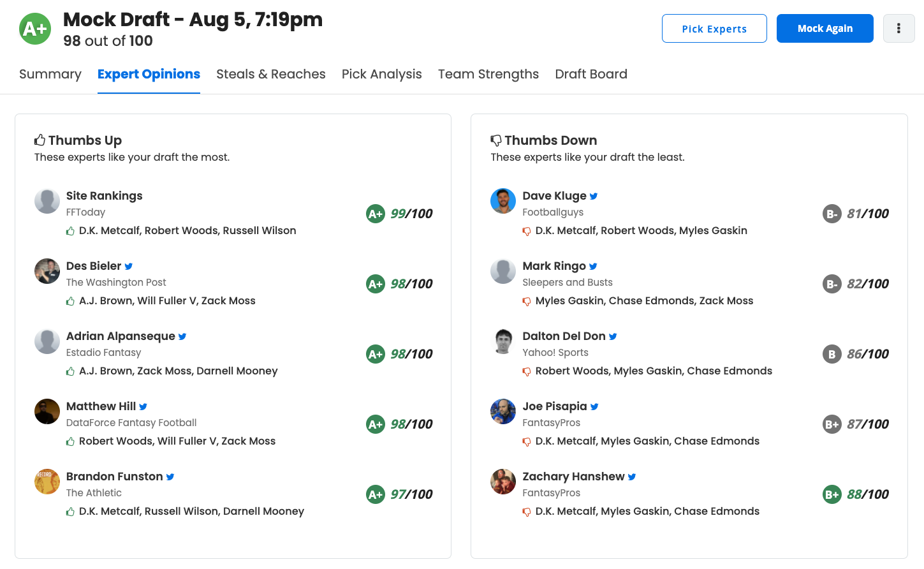
Task: Open the three-dot more options menu
Action: click(x=898, y=29)
